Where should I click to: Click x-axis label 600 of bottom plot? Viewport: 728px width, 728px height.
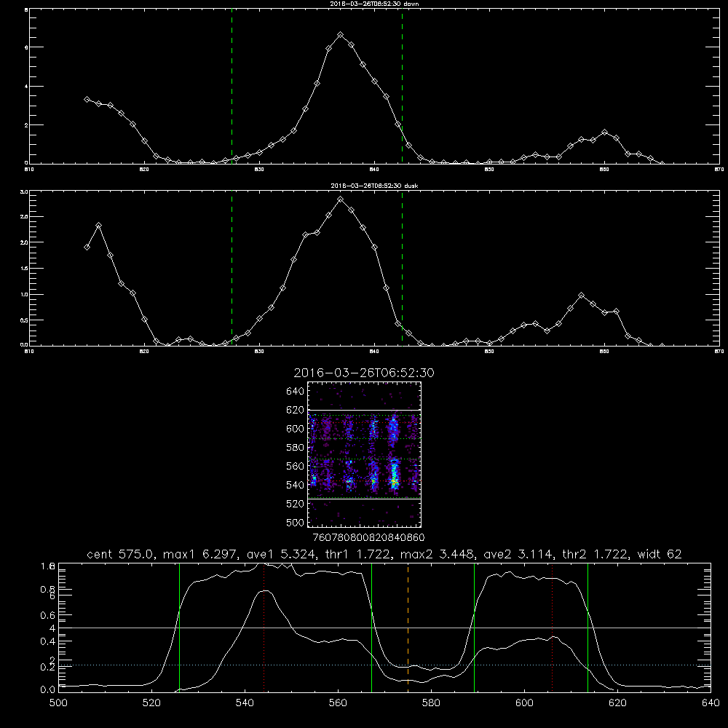click(525, 703)
